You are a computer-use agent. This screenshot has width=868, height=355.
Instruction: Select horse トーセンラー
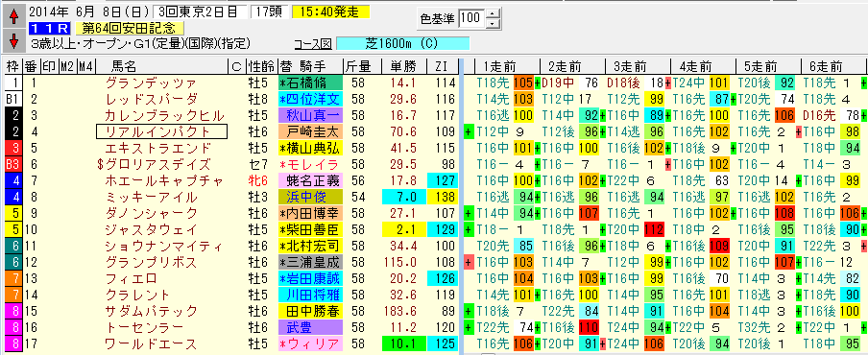tap(144, 327)
